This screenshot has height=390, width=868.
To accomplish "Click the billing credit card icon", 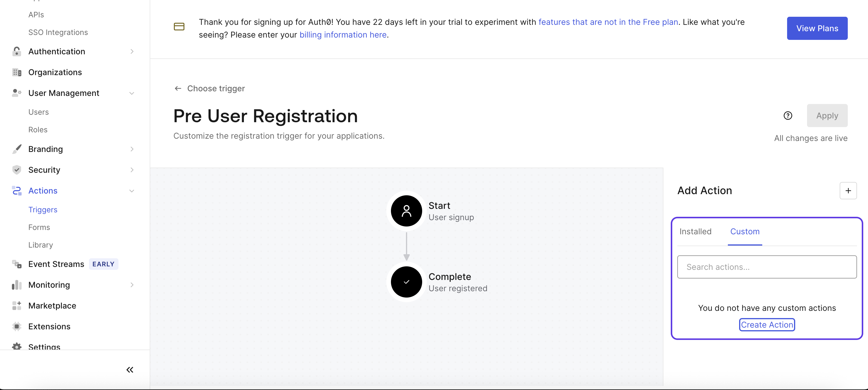I will [x=179, y=27].
